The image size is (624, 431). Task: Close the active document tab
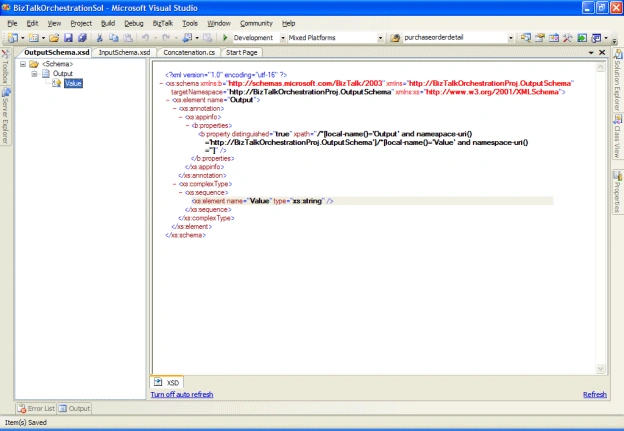click(x=602, y=53)
